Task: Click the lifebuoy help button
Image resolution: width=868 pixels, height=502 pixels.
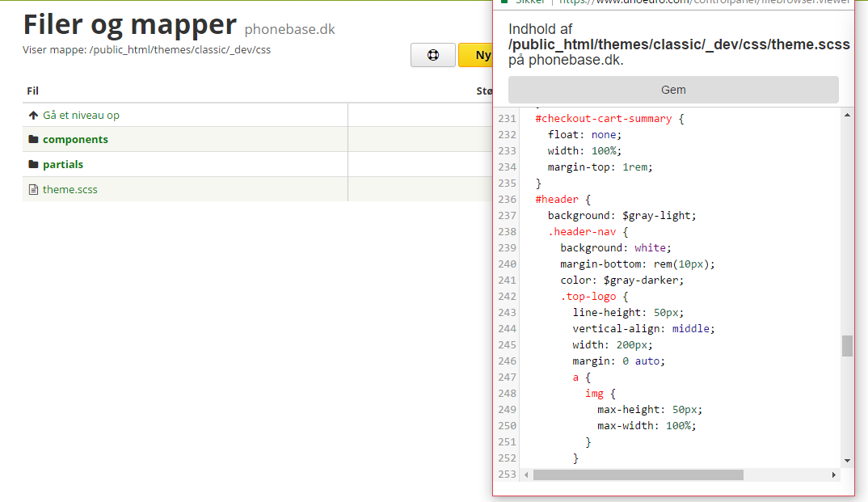Action: [432, 55]
